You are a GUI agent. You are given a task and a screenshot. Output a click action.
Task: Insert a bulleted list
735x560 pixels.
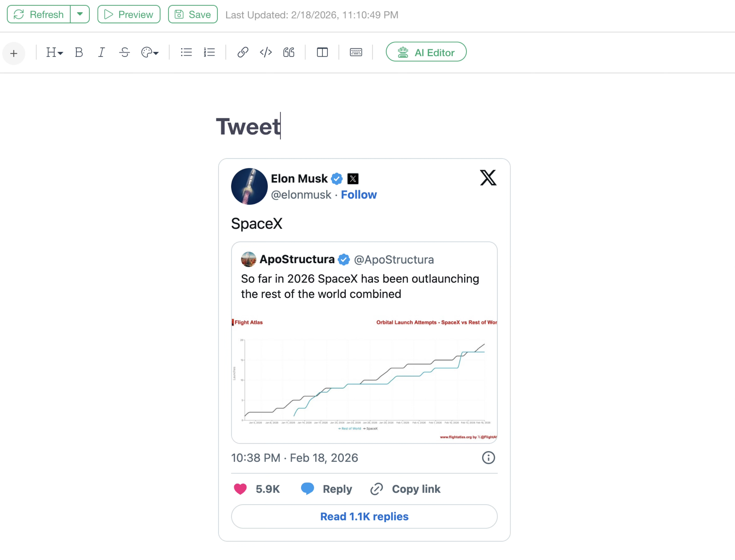pos(186,52)
